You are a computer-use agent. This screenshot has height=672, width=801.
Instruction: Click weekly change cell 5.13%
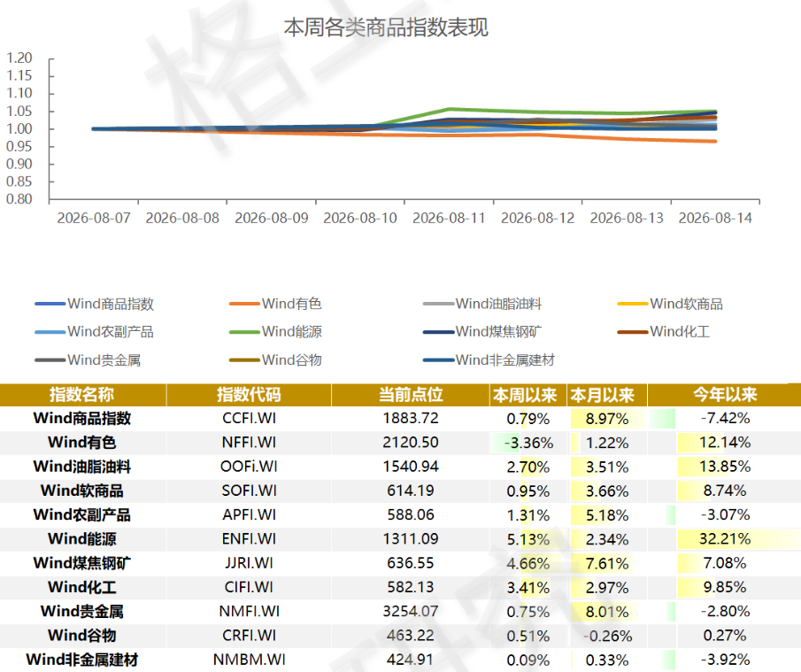pyautogui.click(x=528, y=540)
